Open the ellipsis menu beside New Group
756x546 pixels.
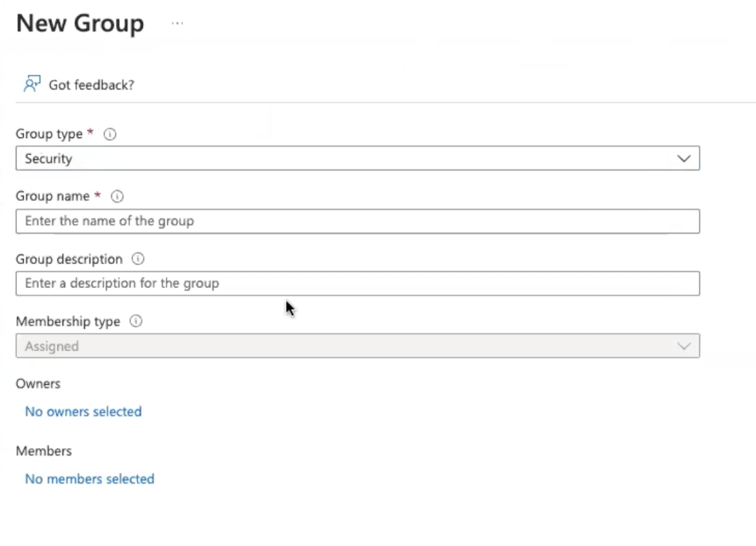pos(177,22)
